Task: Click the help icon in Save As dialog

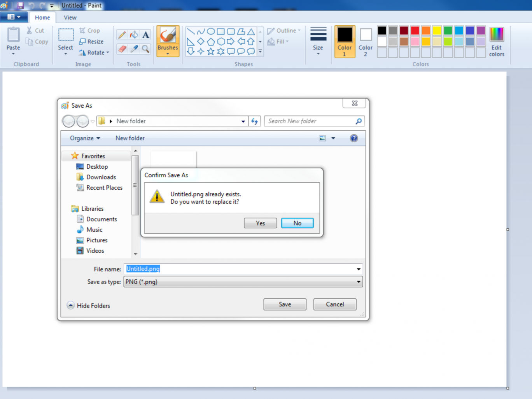Action: [353, 138]
